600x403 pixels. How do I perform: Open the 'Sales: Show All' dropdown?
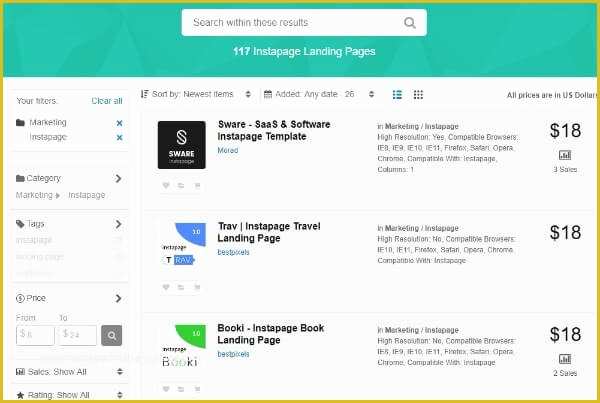click(x=70, y=372)
